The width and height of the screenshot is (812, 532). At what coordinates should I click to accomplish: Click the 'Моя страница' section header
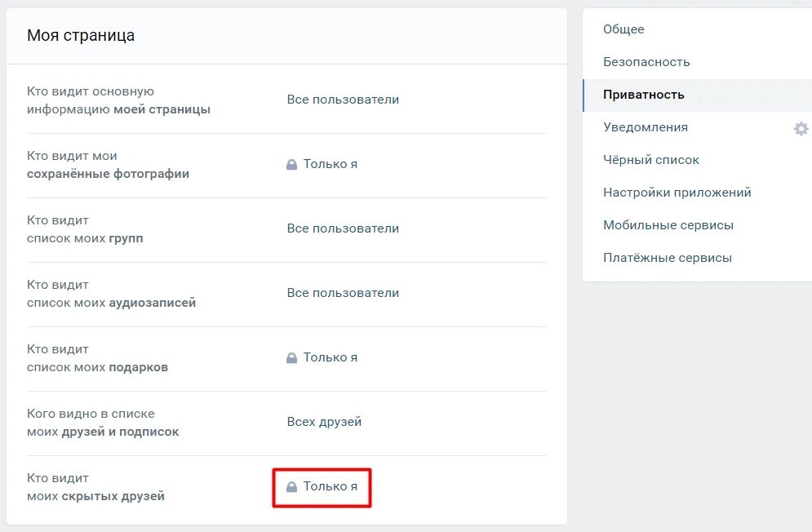pos(81,36)
